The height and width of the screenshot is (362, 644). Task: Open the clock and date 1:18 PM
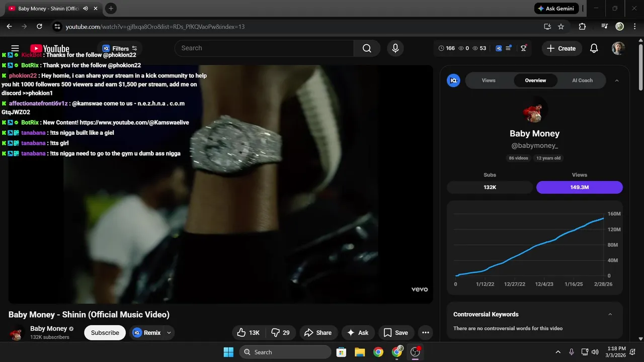pyautogui.click(x=616, y=352)
